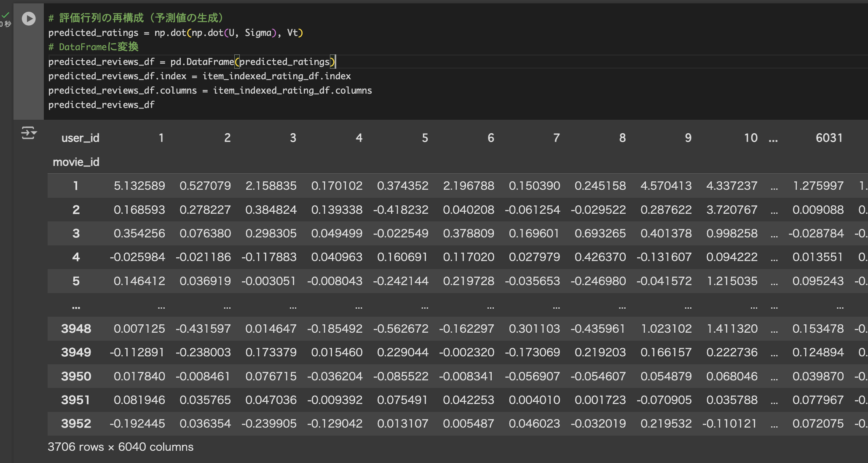Click the pd.DataFrame(predicted_ratings) code line
The image size is (868, 463).
pyautogui.click(x=192, y=62)
